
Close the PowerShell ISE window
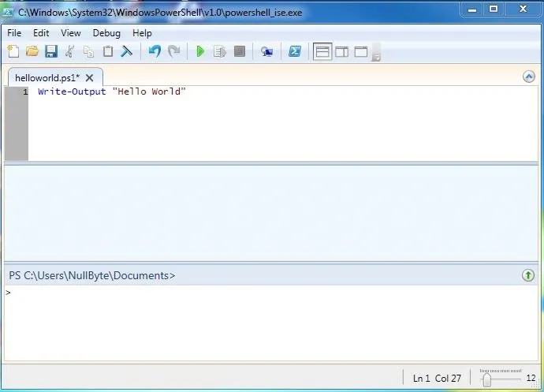pos(523,9)
